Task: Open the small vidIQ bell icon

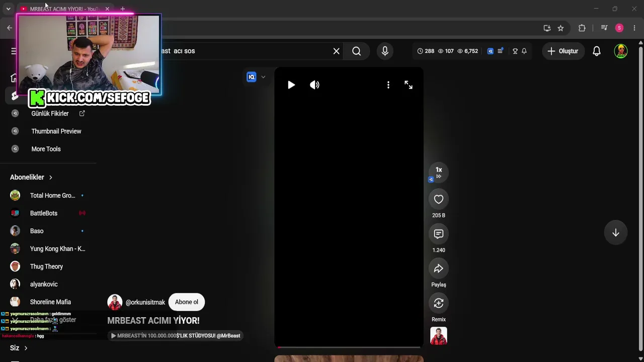Action: click(x=524, y=51)
